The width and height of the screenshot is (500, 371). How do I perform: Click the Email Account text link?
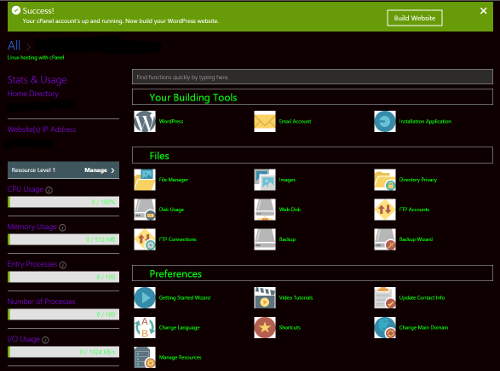point(295,121)
